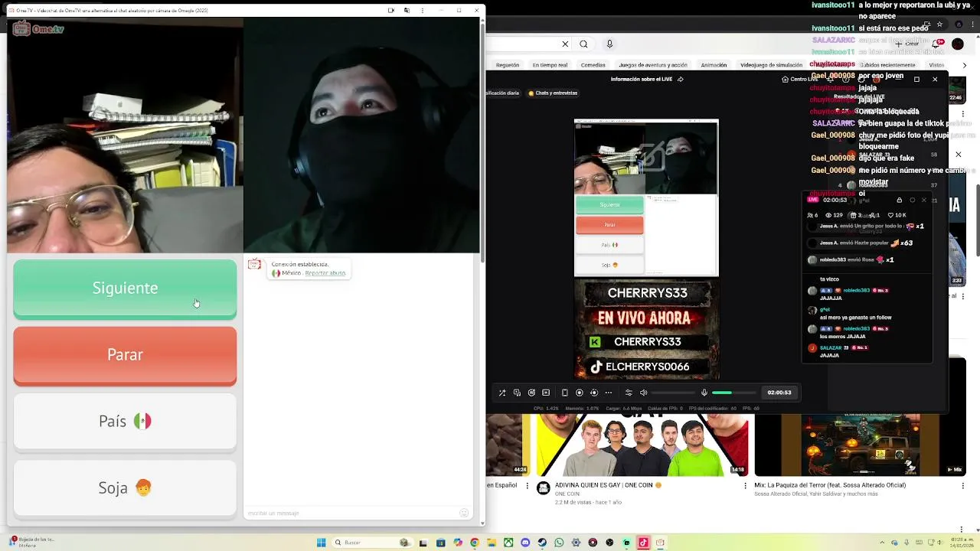
Task: Open audio mixer settings sliders icon
Action: tap(629, 393)
